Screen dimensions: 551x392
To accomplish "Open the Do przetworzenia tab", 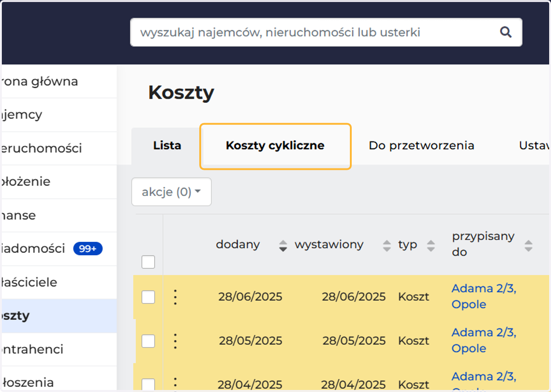I will (x=422, y=146).
